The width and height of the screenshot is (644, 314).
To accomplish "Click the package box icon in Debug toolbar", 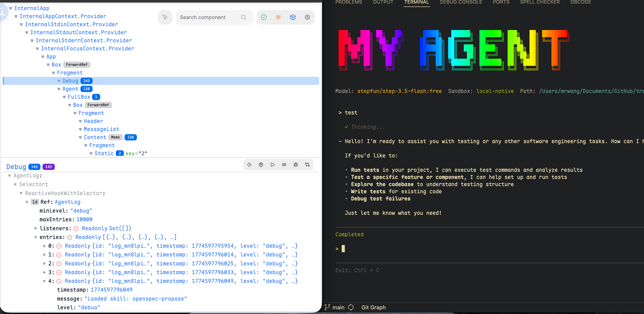I will pyautogui.click(x=261, y=165).
